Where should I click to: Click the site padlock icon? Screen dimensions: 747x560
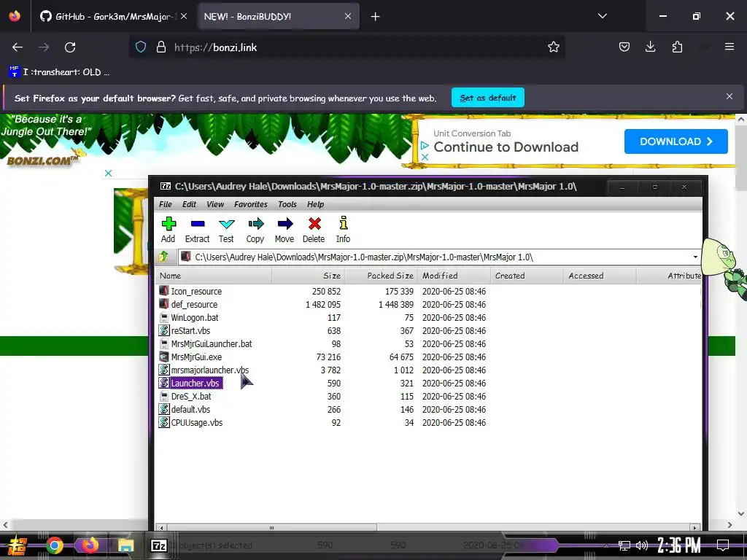point(161,47)
